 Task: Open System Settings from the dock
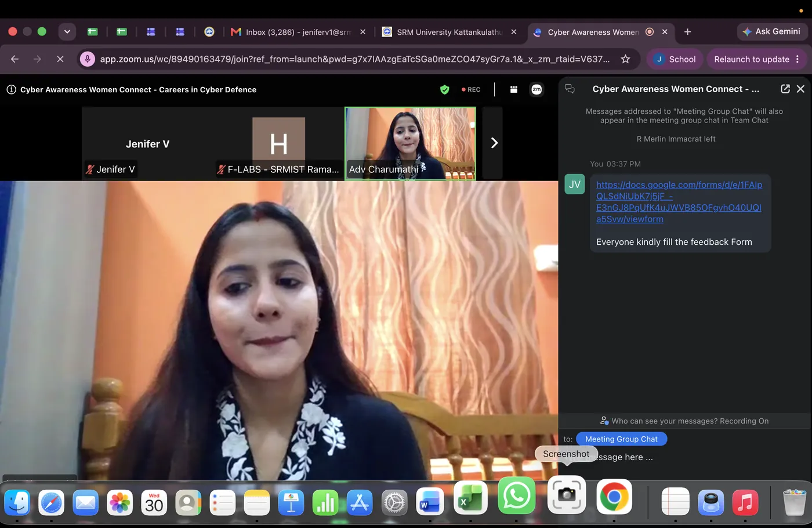(394, 502)
